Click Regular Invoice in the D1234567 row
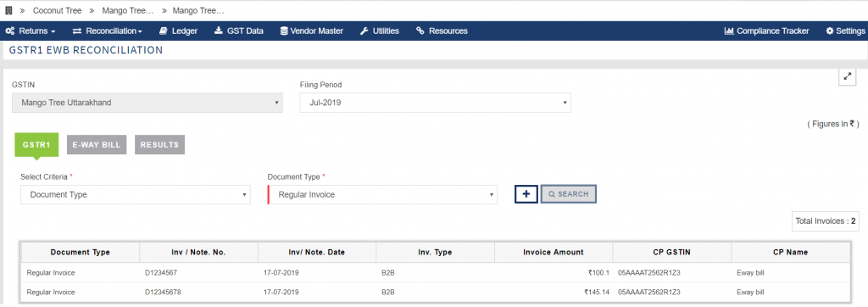Image resolution: width=868 pixels, height=307 pixels. [x=51, y=272]
